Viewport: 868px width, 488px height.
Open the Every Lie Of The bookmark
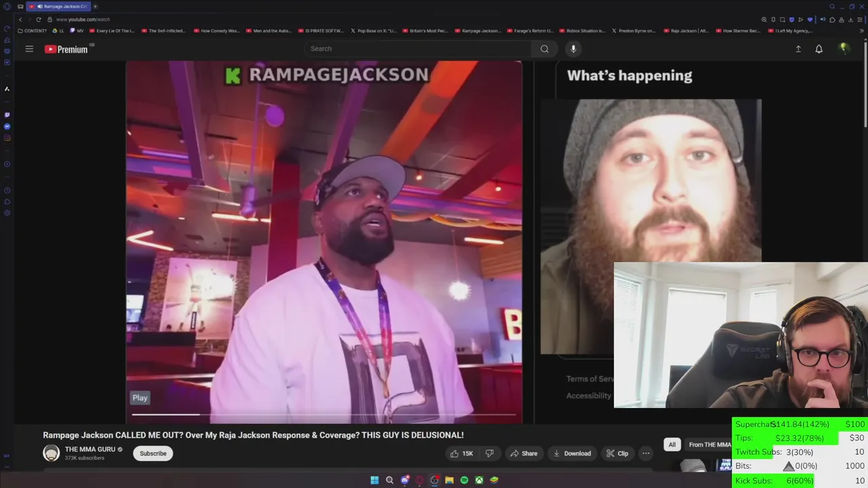[x=113, y=30]
